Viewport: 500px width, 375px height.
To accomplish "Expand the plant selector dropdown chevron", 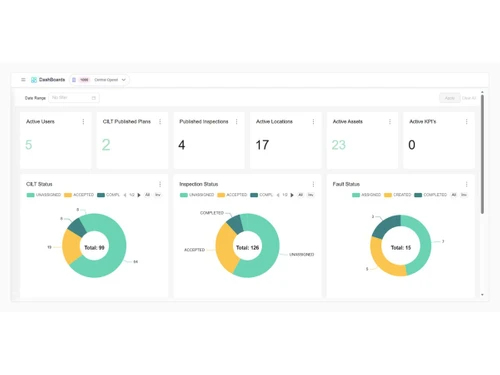I will (124, 80).
